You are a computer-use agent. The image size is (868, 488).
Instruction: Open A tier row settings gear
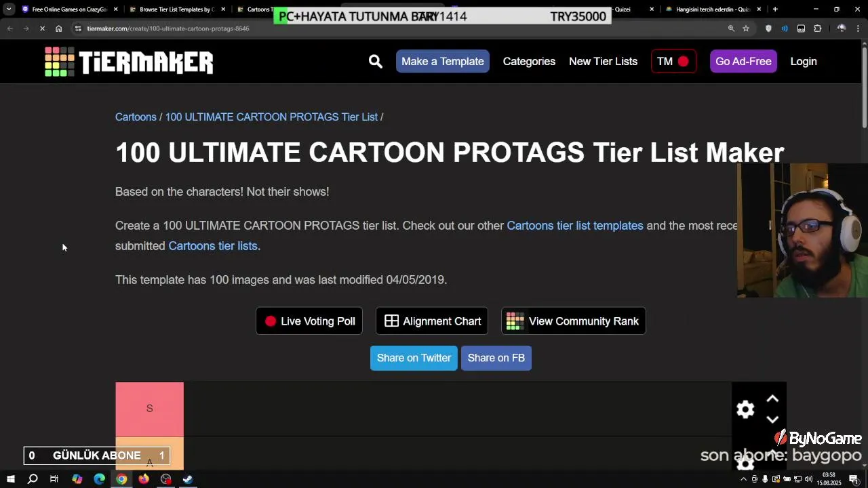[x=745, y=463]
